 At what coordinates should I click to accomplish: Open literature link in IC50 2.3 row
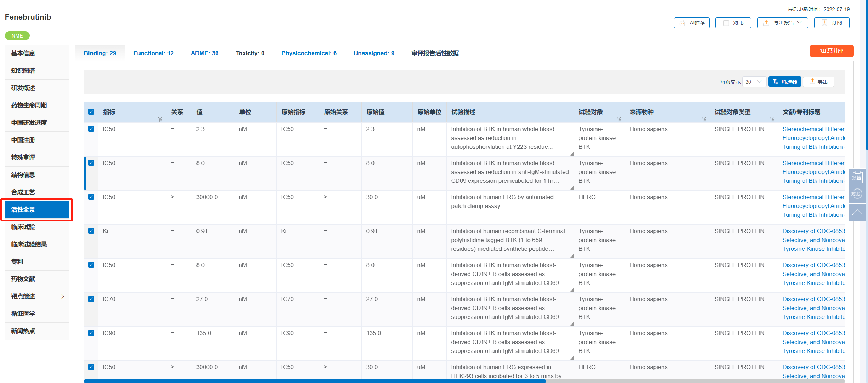click(813, 138)
